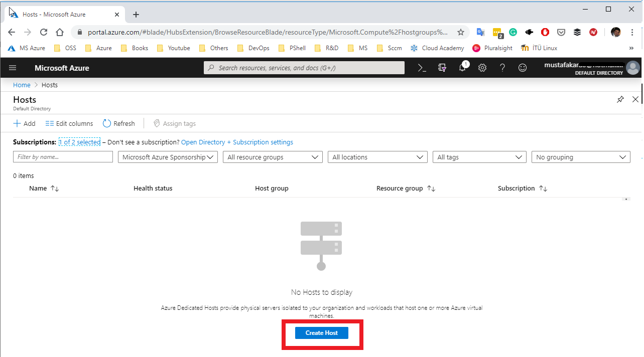Open the Books bookmark folder
Screen dimensions: 644x357
point(135,48)
